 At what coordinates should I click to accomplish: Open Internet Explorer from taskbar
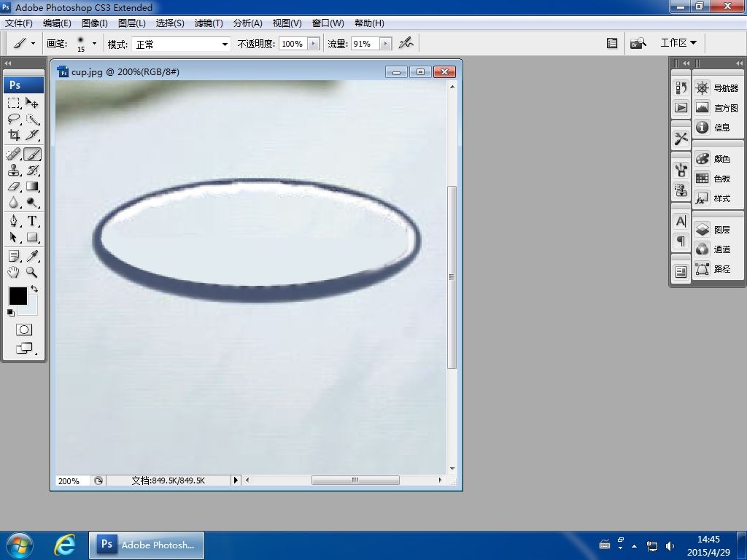tap(64, 545)
